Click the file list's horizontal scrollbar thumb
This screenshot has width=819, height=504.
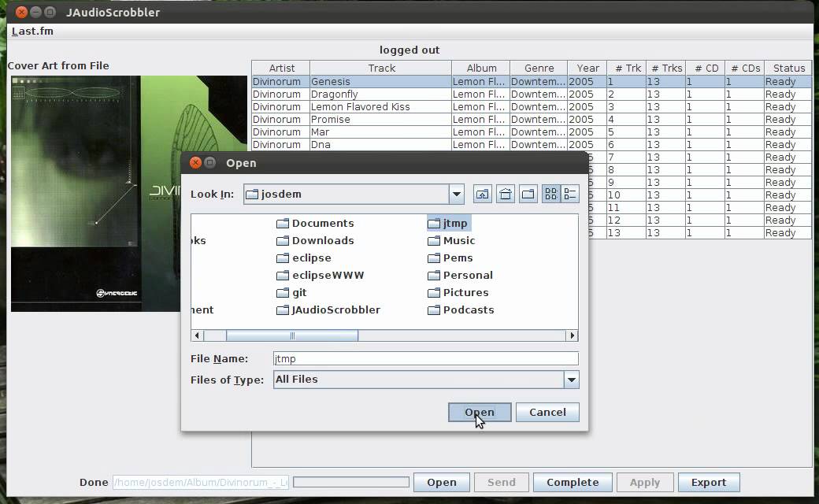pos(292,335)
